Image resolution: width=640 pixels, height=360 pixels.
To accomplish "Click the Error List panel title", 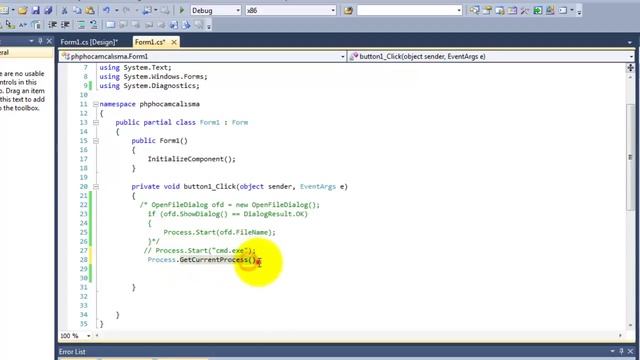I will pos(72,351).
